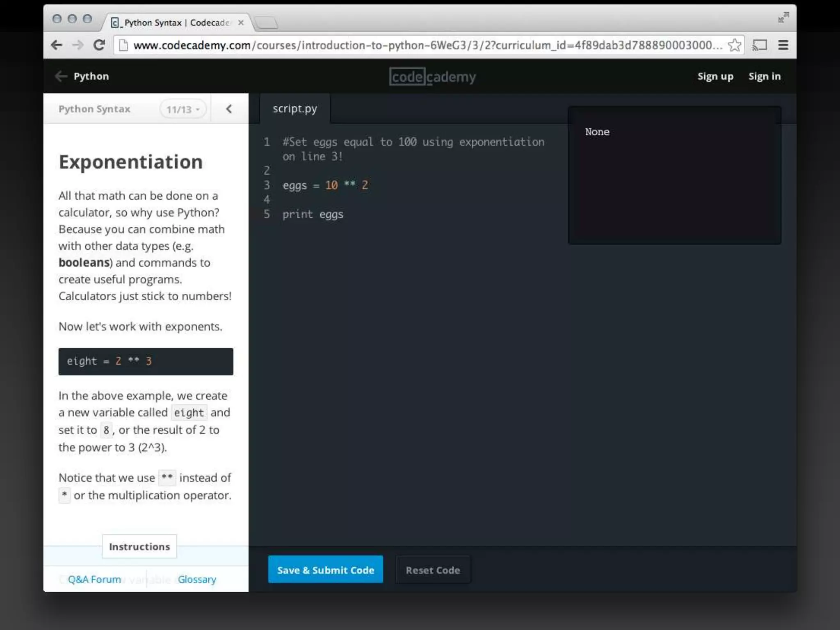Click Save & Submit Code button

click(x=325, y=570)
